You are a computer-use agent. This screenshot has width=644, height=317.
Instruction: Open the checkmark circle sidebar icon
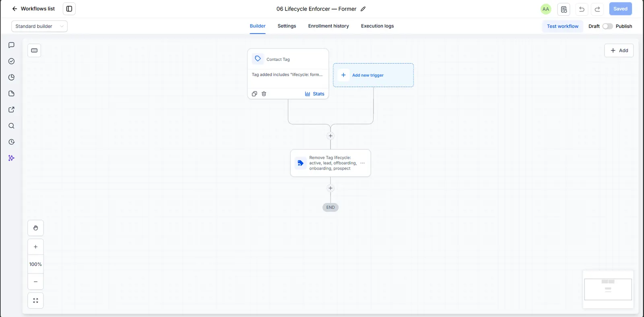coord(11,61)
